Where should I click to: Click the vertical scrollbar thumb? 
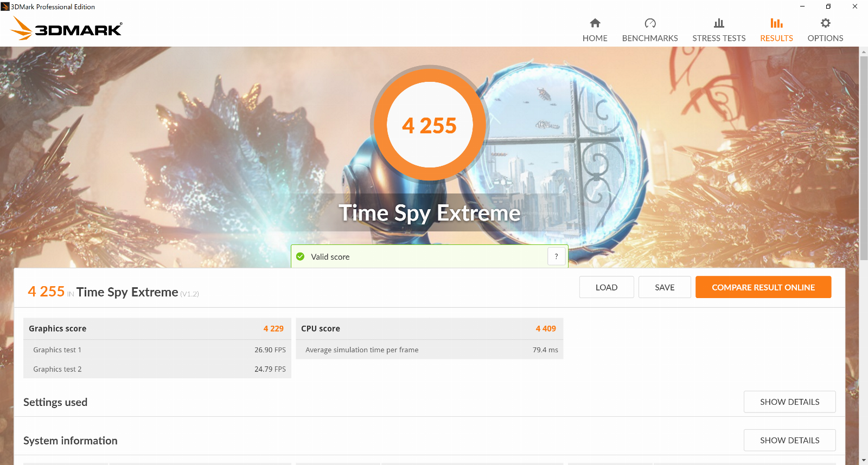(x=864, y=157)
